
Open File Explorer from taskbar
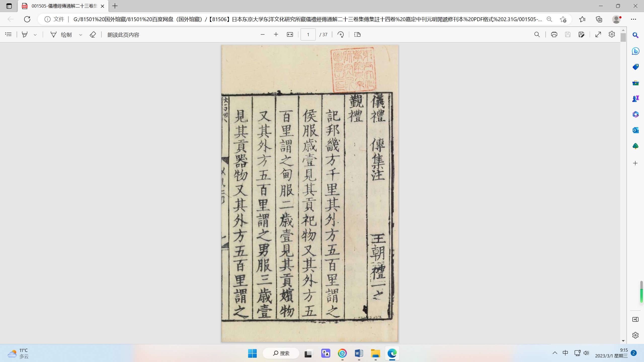click(x=375, y=353)
